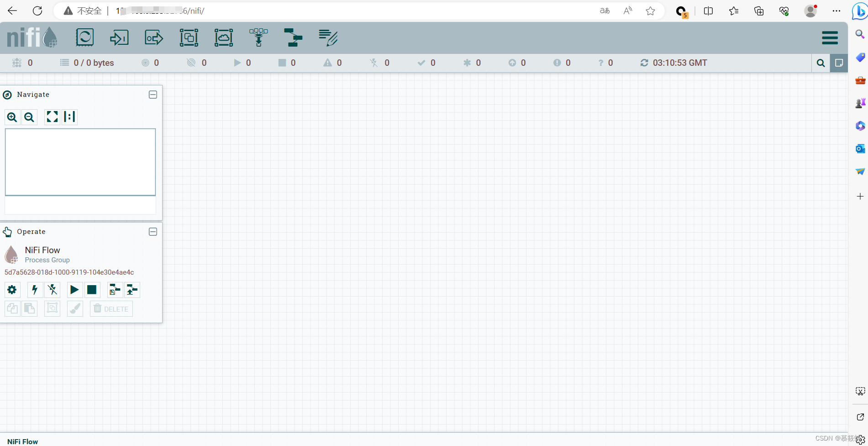Open browser split screen icon

click(709, 11)
